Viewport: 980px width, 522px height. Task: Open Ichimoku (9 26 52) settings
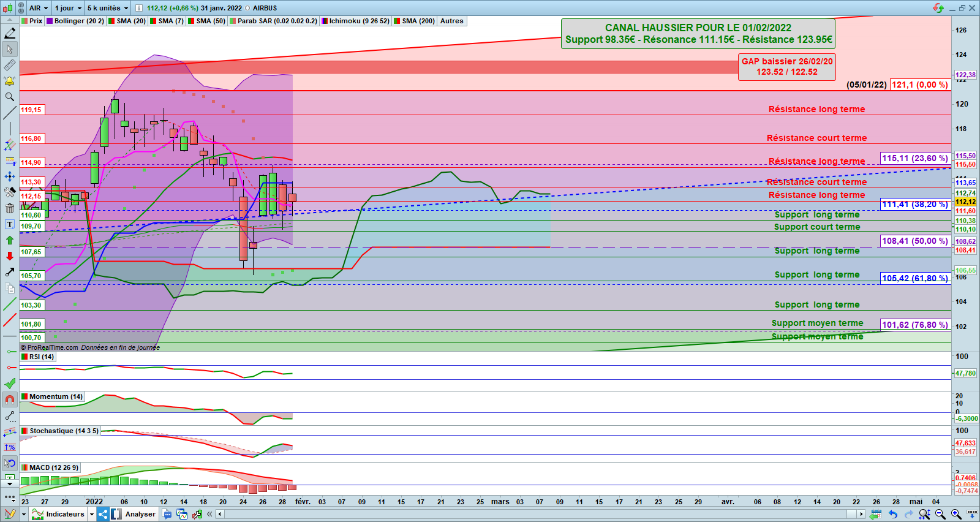coord(356,21)
